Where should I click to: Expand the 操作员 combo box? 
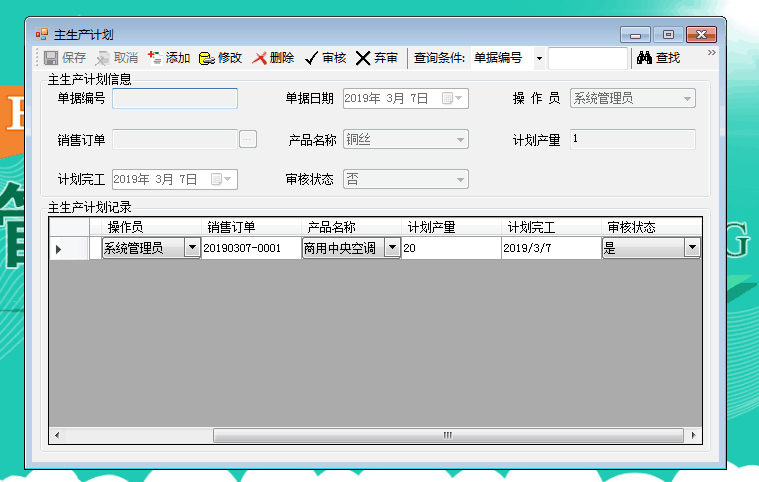pyautogui.click(x=687, y=99)
